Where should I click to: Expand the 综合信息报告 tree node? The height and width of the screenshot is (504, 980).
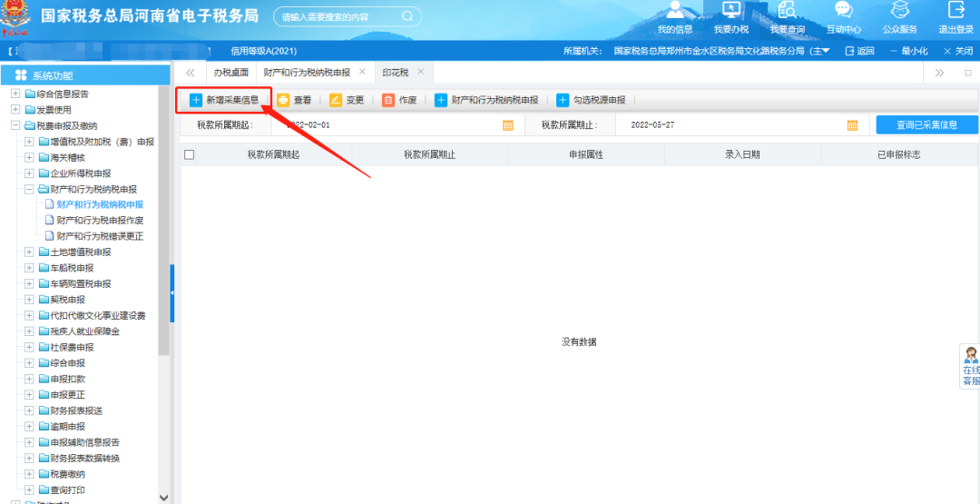click(15, 94)
